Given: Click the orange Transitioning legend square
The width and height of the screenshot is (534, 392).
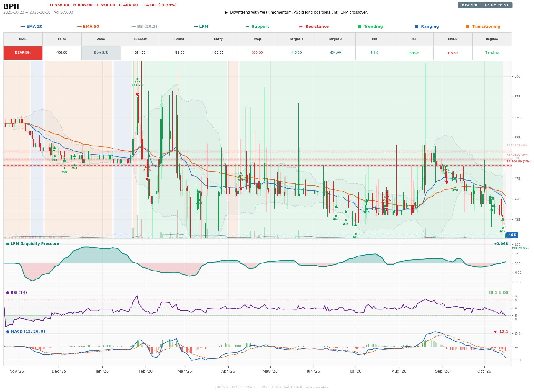Looking at the screenshot, I should [468, 27].
